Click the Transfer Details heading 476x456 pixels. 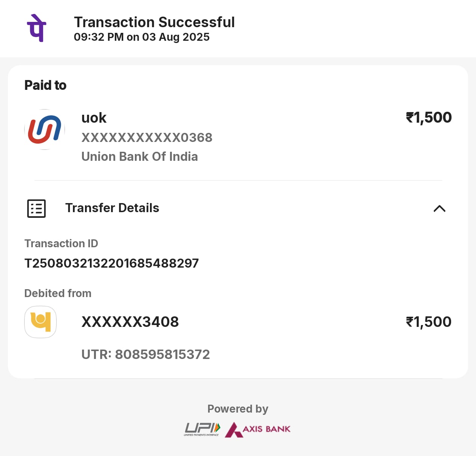[x=112, y=208]
